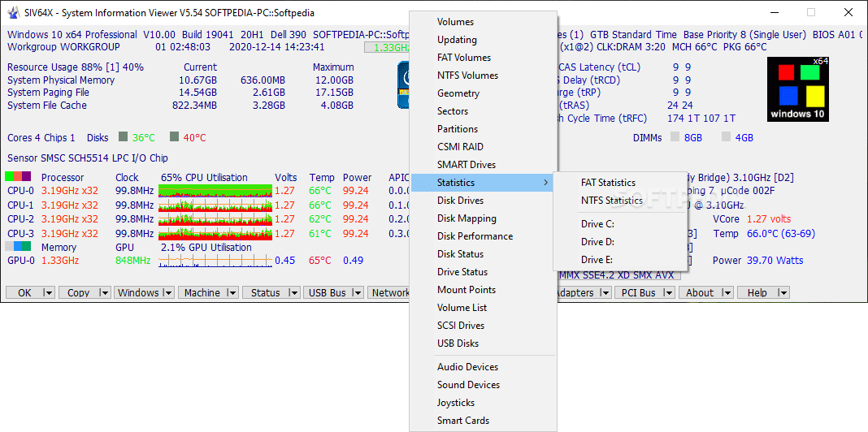868x432 pixels.
Task: Click the OK button
Action: point(24,293)
